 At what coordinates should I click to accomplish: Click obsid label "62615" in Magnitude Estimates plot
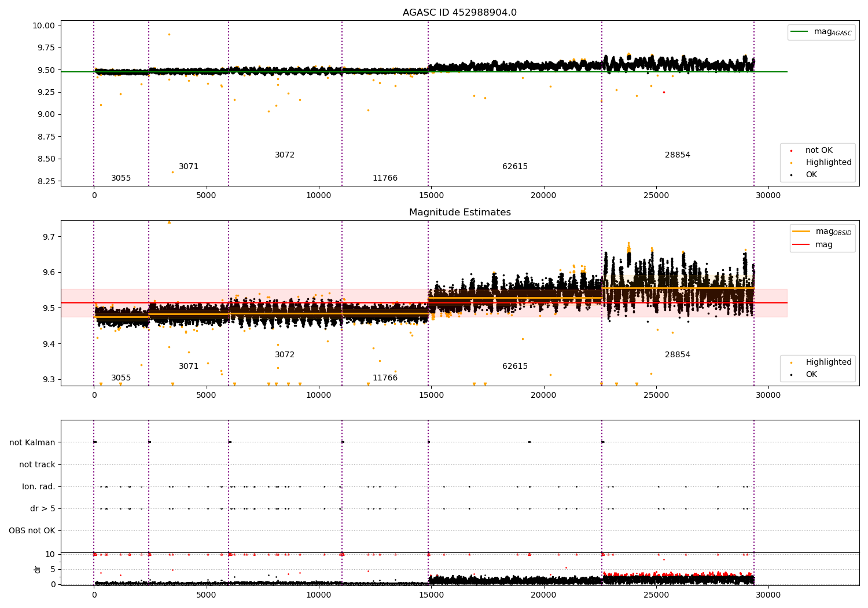(515, 367)
